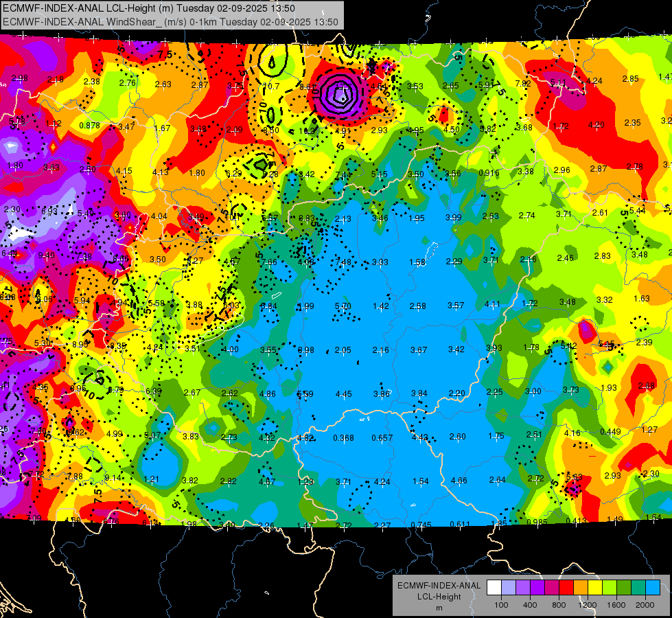Click the grid value 7.48

point(343,262)
